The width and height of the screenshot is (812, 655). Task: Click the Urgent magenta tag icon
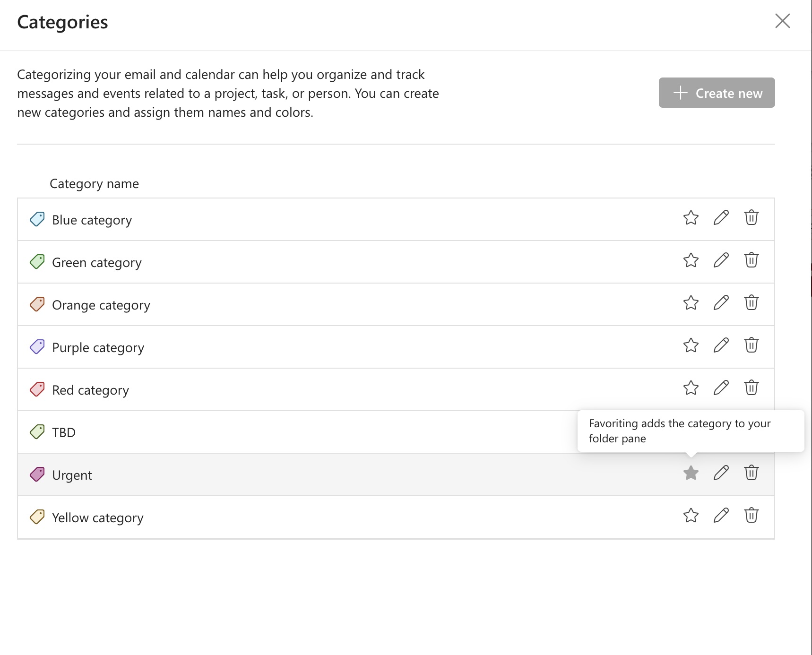pyautogui.click(x=37, y=474)
